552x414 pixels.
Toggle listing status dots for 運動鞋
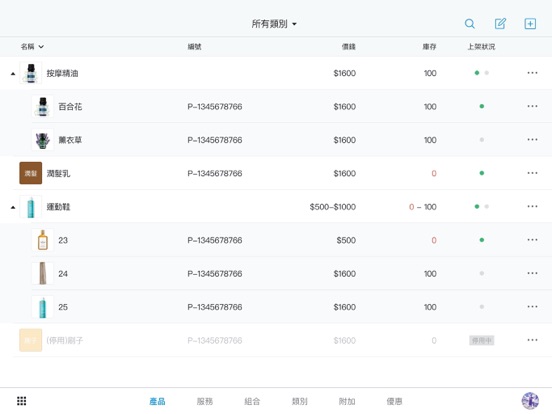pyautogui.click(x=482, y=207)
